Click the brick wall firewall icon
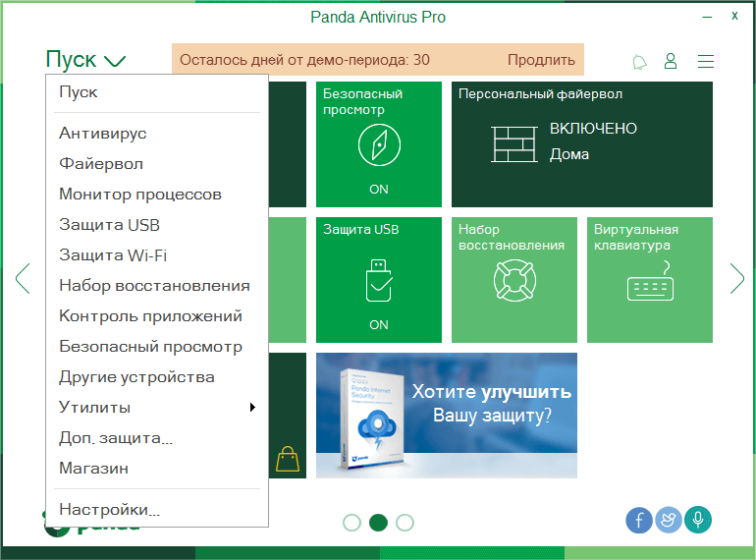Image resolution: width=756 pixels, height=560 pixels. pyautogui.click(x=514, y=143)
